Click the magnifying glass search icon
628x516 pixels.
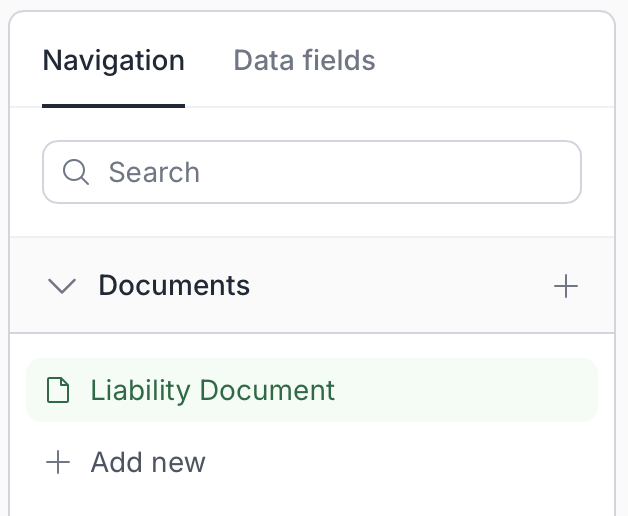(x=76, y=172)
